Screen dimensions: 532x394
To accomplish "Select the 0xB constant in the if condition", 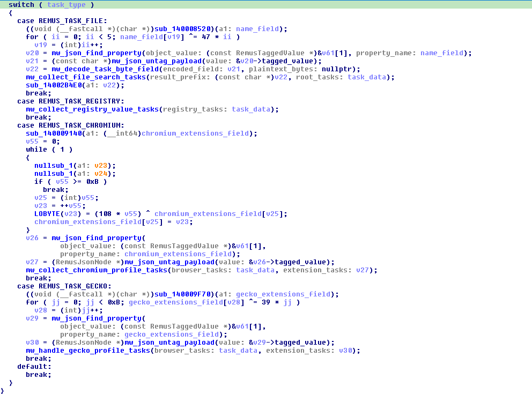I will click(92, 182).
